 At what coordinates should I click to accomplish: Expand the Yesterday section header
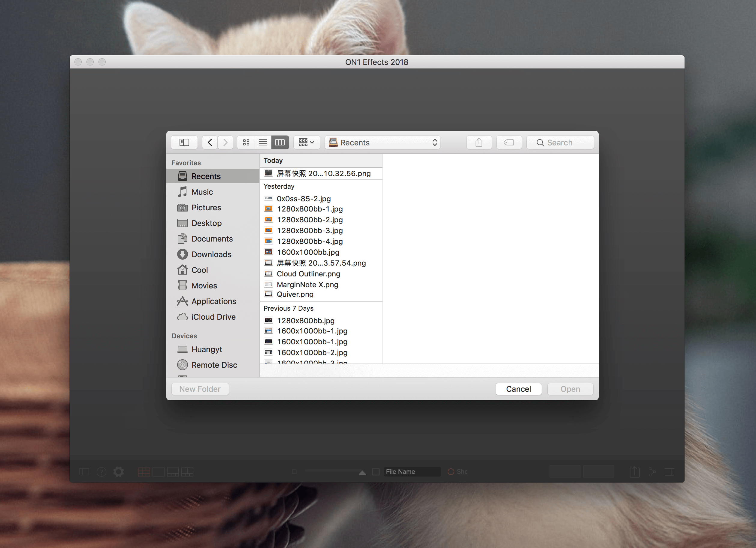280,186
